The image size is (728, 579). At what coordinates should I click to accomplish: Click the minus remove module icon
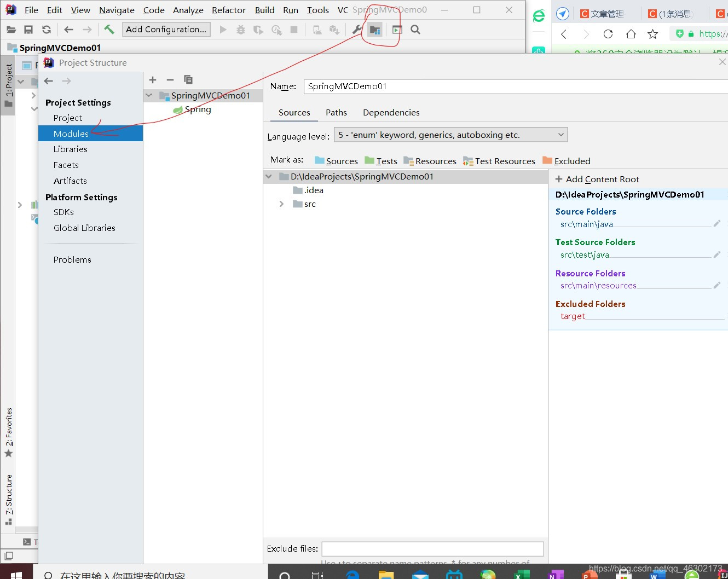tap(170, 80)
